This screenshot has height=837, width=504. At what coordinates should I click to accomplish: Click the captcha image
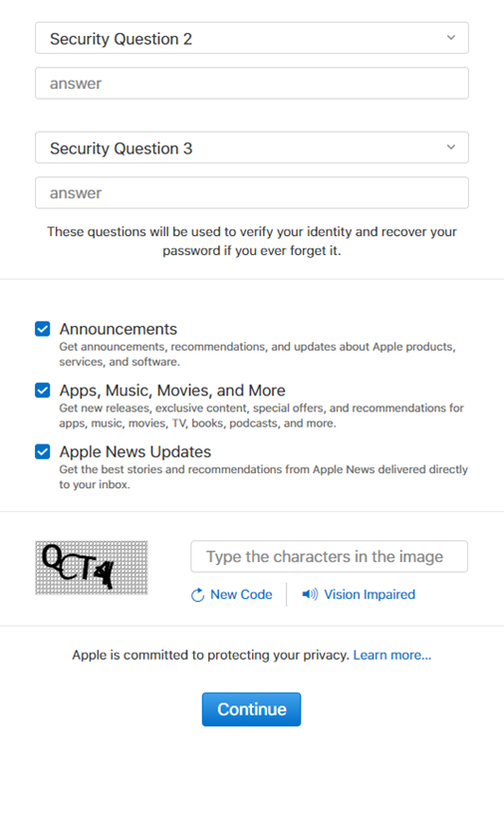[x=92, y=567]
